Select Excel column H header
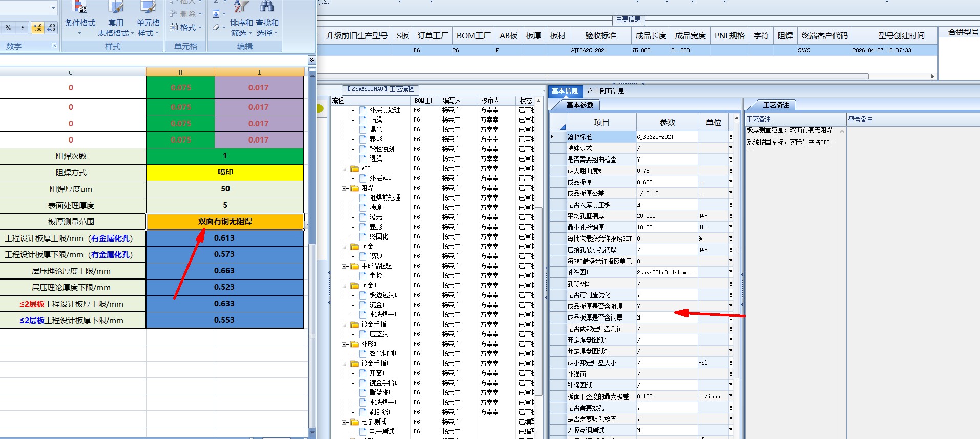Viewport: 980px width, 439px height. tap(180, 72)
